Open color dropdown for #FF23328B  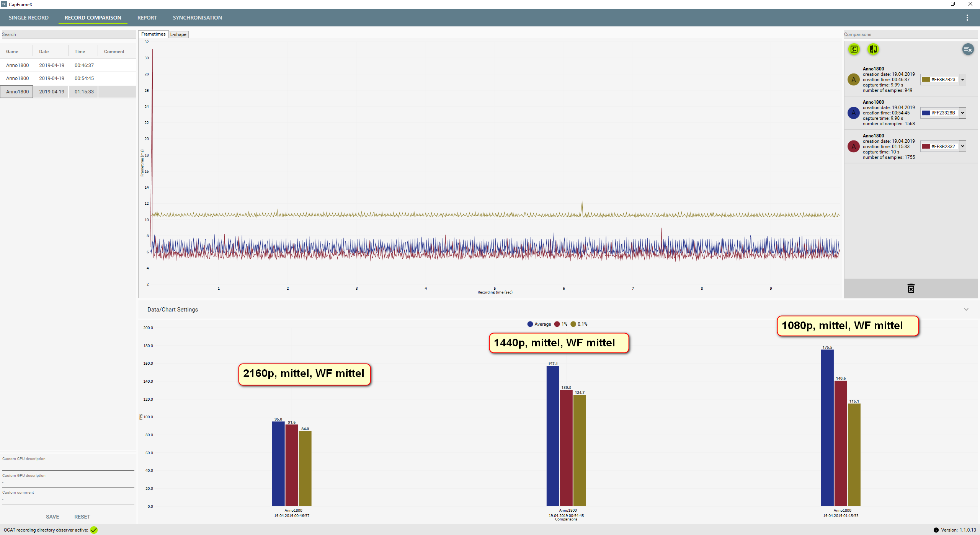962,113
